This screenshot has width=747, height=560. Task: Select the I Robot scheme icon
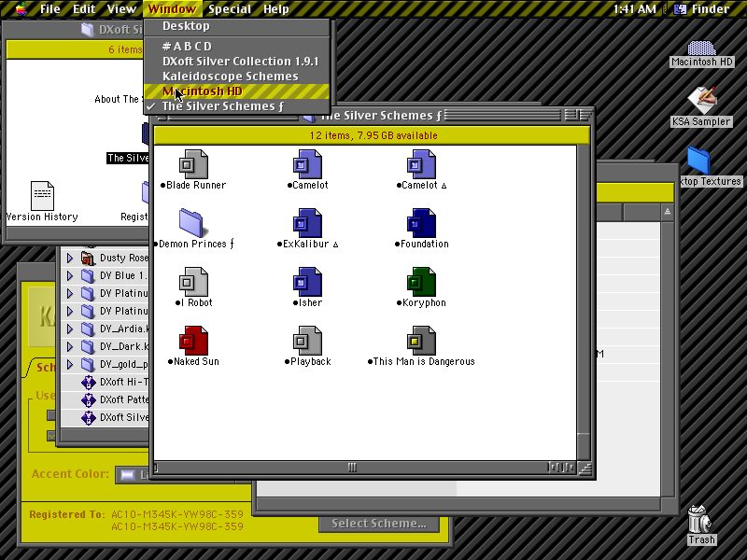pos(193,282)
